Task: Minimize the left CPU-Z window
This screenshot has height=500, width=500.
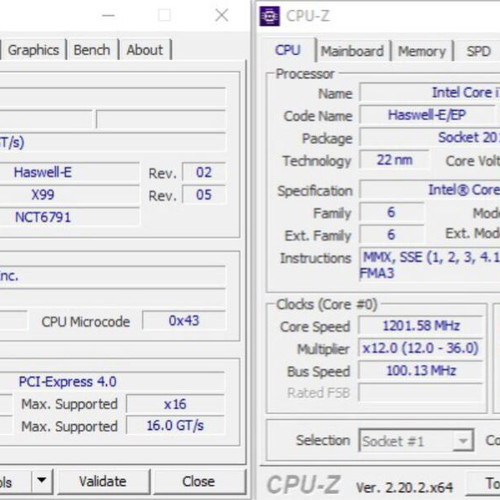Action: point(108,15)
